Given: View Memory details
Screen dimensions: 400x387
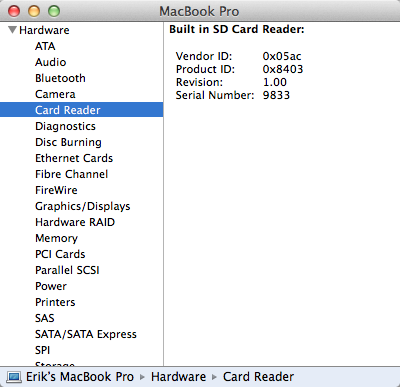Looking at the screenshot, I should coord(56,238).
